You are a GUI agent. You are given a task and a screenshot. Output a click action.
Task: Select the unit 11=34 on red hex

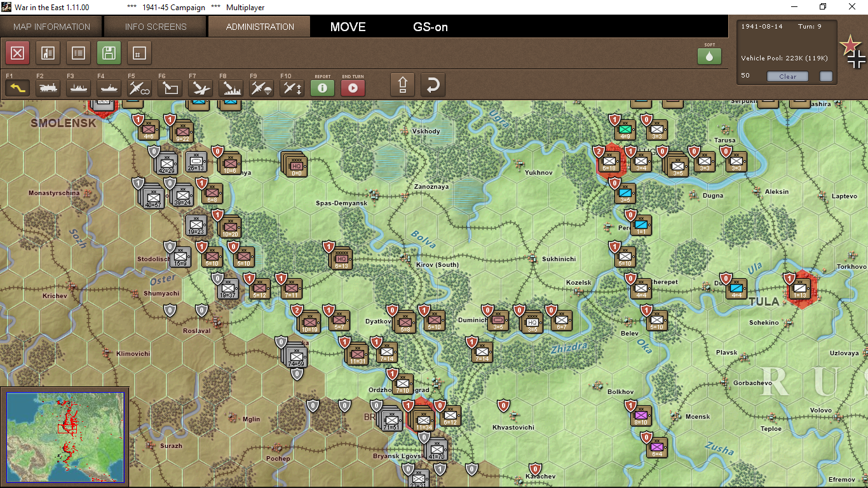pyautogui.click(x=424, y=419)
